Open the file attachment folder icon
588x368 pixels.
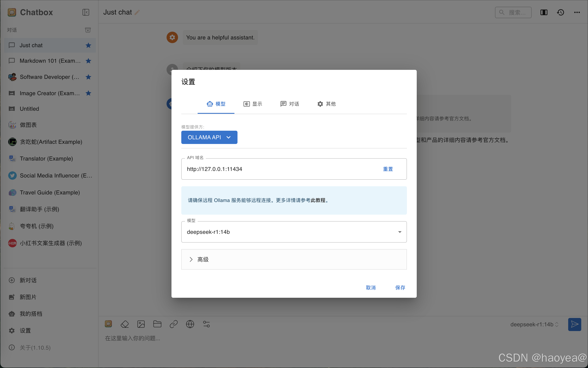(x=157, y=324)
